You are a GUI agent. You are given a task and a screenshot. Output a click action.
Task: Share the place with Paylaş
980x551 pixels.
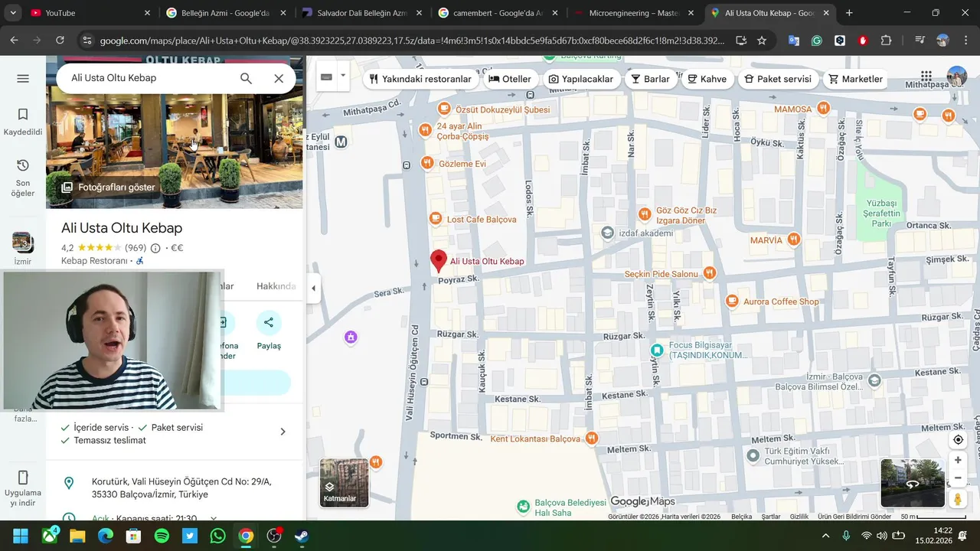(269, 331)
